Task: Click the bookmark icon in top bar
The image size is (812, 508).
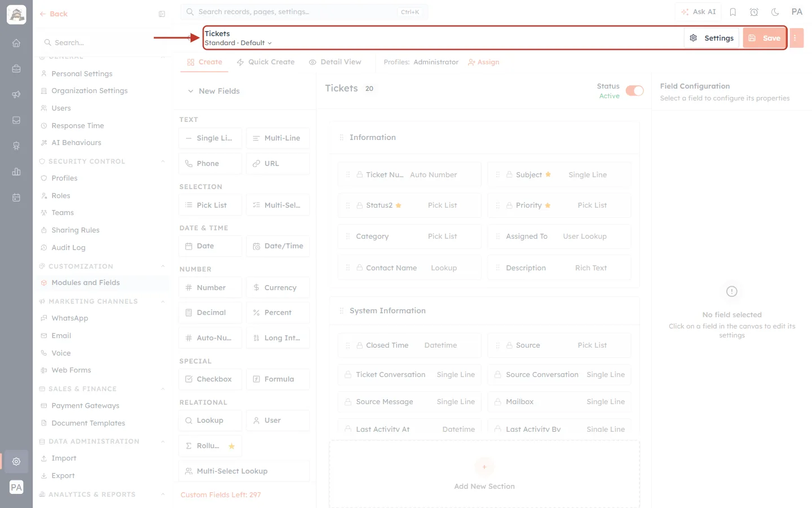Action: 733,12
